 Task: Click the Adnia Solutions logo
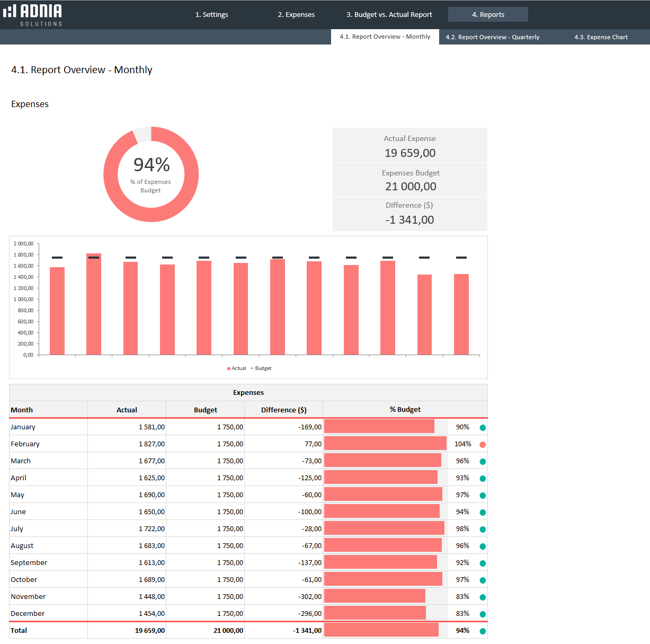pos(33,15)
